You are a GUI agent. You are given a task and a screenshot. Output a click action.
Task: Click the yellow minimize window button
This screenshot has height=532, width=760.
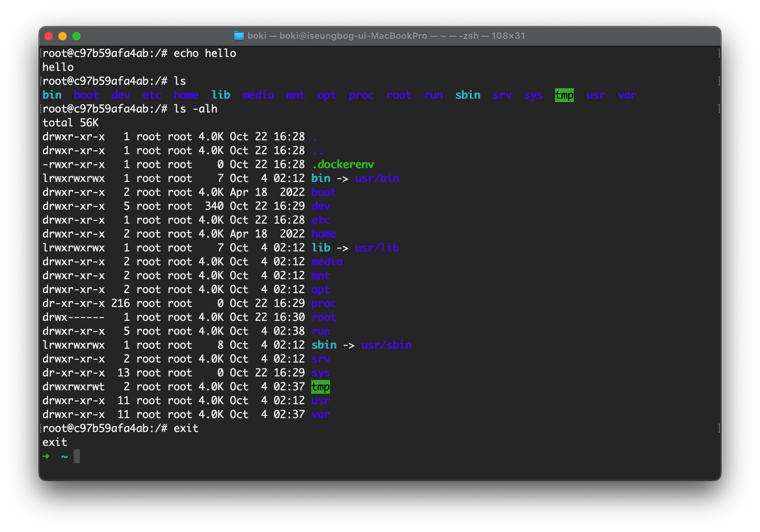pyautogui.click(x=63, y=36)
